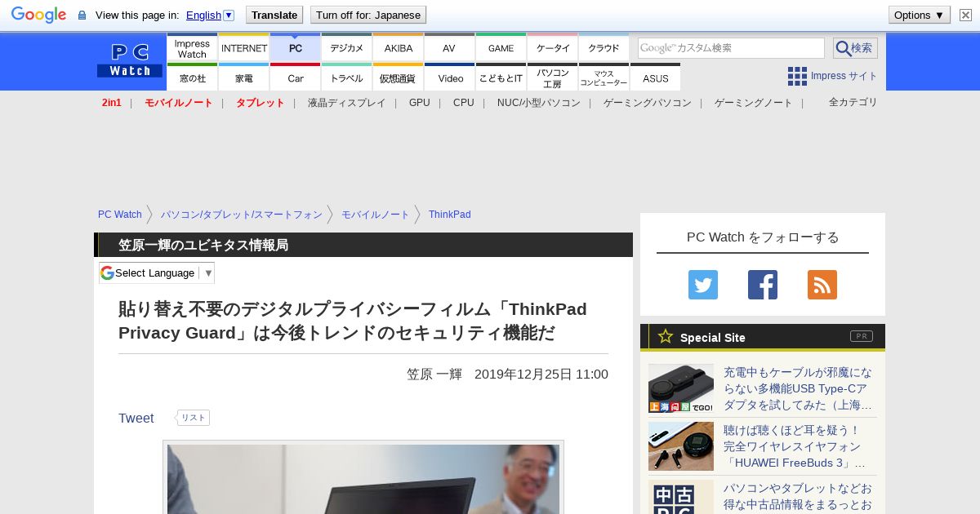
Task: Open the English language dropdown arrow
Action: (229, 15)
